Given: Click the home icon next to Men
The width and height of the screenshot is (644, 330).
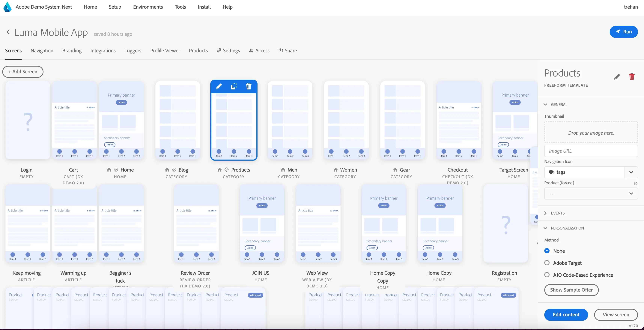Looking at the screenshot, I should [x=283, y=170].
